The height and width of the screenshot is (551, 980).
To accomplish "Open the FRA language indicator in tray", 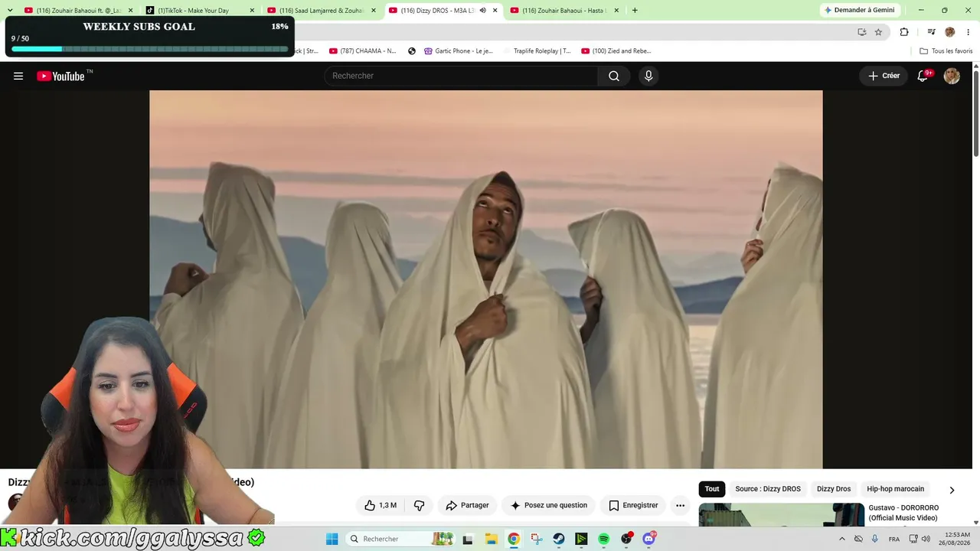I will pyautogui.click(x=894, y=539).
